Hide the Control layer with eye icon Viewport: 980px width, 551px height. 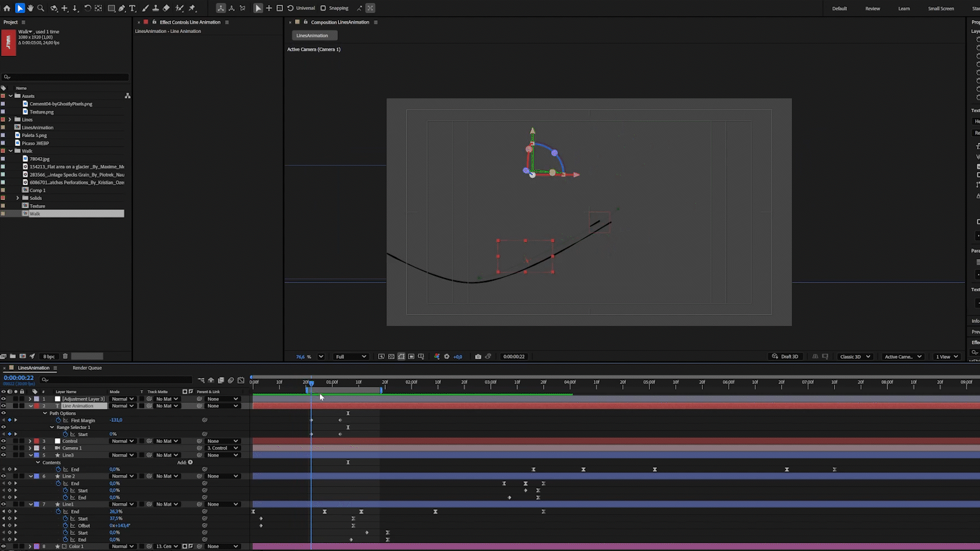click(4, 441)
